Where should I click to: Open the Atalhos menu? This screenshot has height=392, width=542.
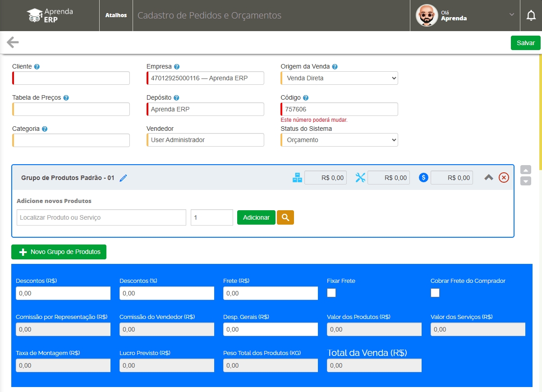pos(116,15)
